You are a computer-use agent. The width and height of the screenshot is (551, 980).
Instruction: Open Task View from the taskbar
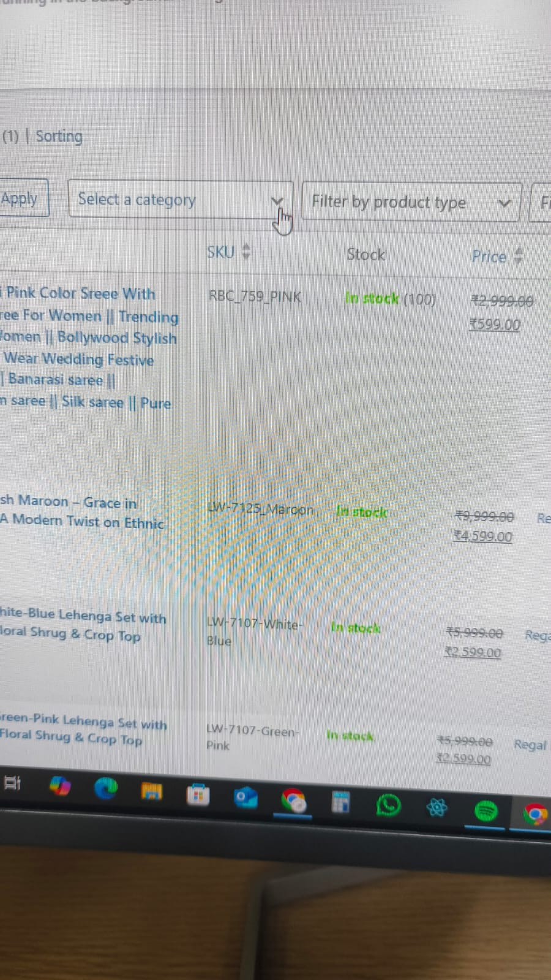12,783
